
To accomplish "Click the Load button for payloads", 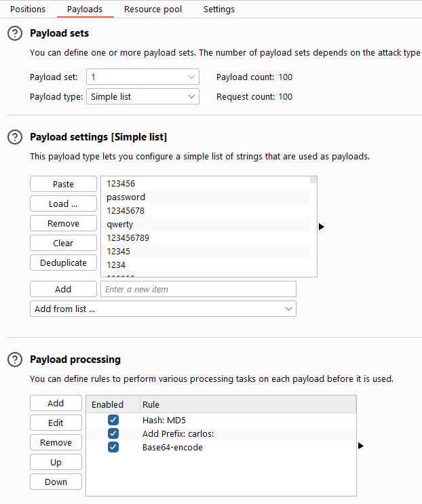I will click(x=63, y=204).
